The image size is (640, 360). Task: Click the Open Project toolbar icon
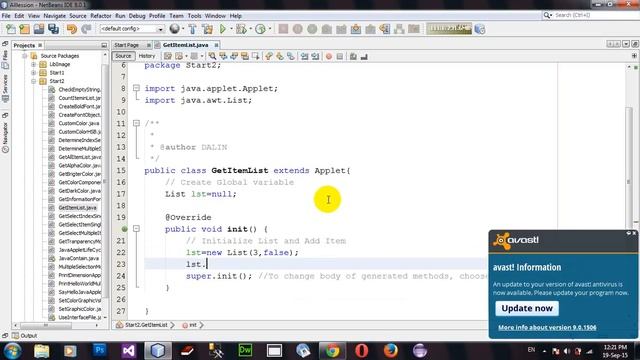[39, 29]
